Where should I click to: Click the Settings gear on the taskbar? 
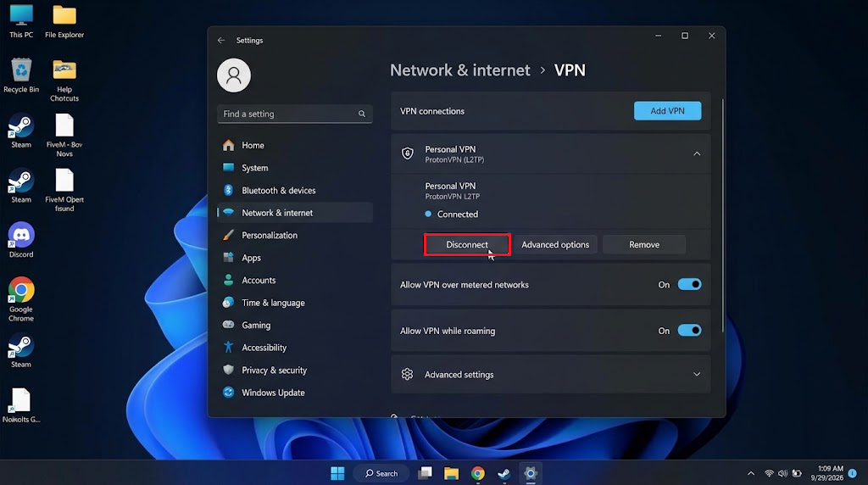click(531, 473)
